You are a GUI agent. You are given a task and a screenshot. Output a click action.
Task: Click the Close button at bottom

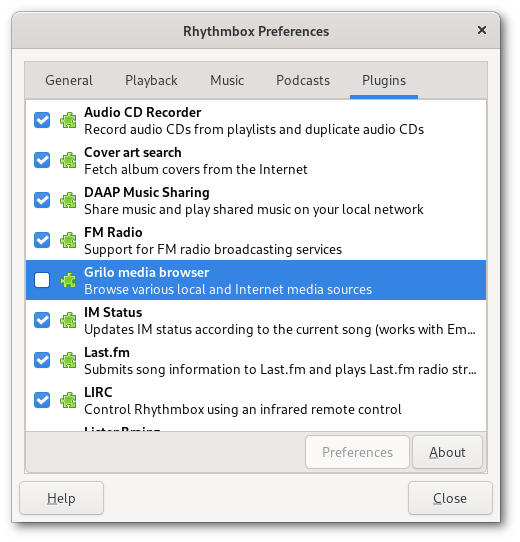[450, 498]
